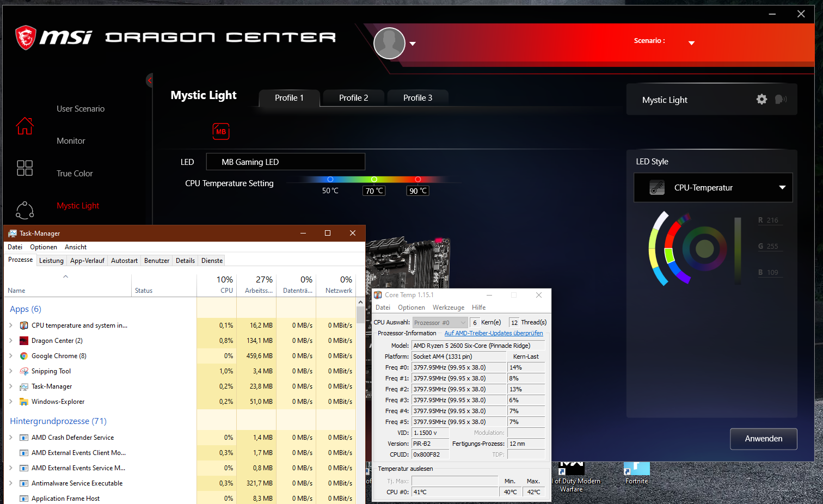Expand the Antimalware Service Executable row
Screen dimensions: 823x504
[x=11, y=483]
